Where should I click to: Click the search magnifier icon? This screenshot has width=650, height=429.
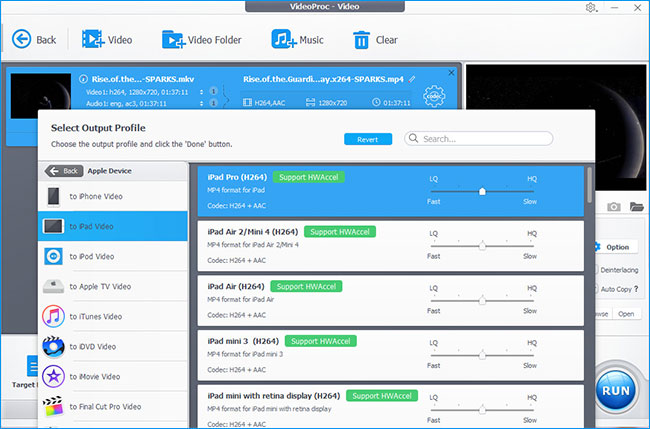click(413, 138)
